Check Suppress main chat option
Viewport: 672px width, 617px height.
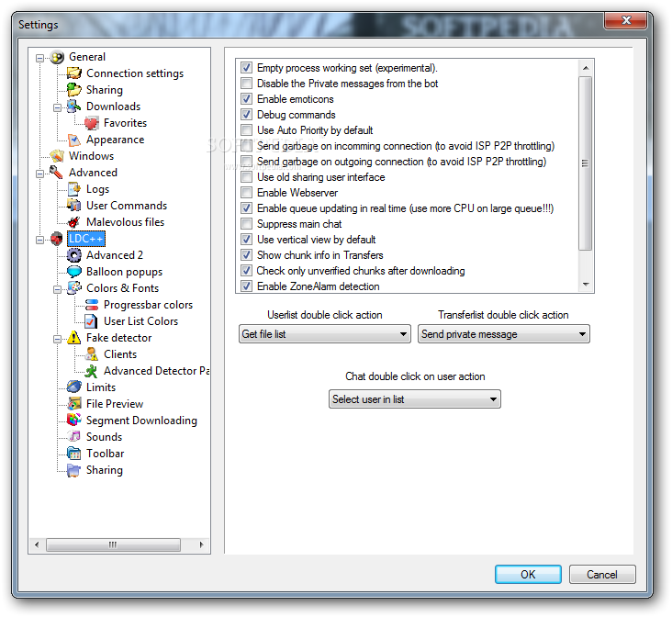(246, 224)
